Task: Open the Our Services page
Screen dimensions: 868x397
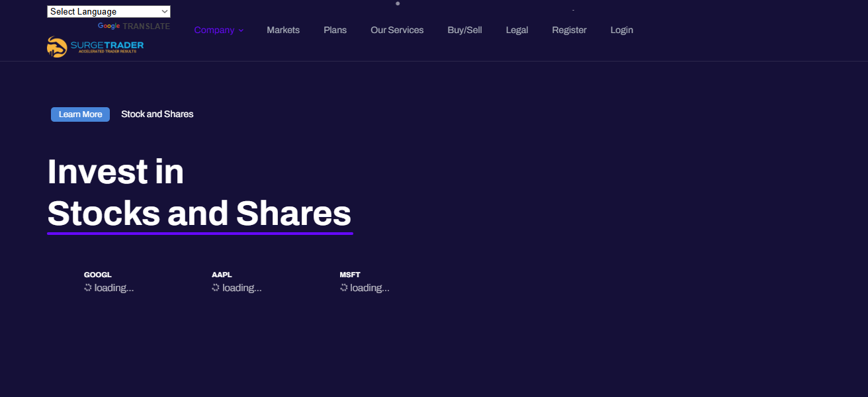Action: tap(397, 30)
